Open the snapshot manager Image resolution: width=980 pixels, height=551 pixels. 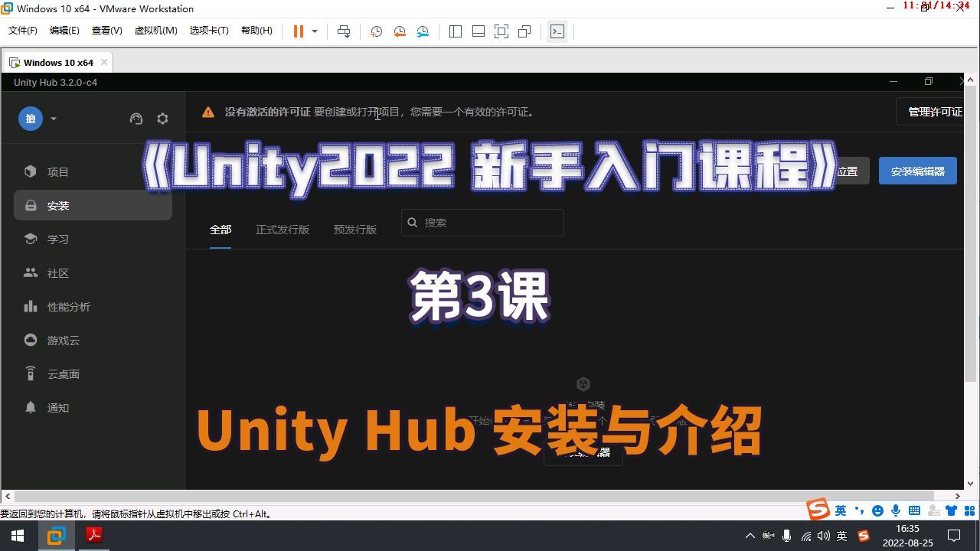point(423,31)
